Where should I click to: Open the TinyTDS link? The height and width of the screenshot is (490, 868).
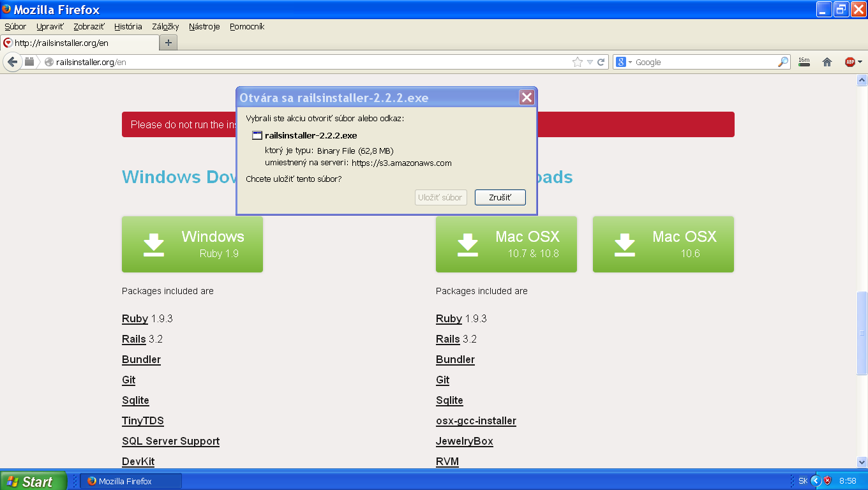[x=143, y=420]
